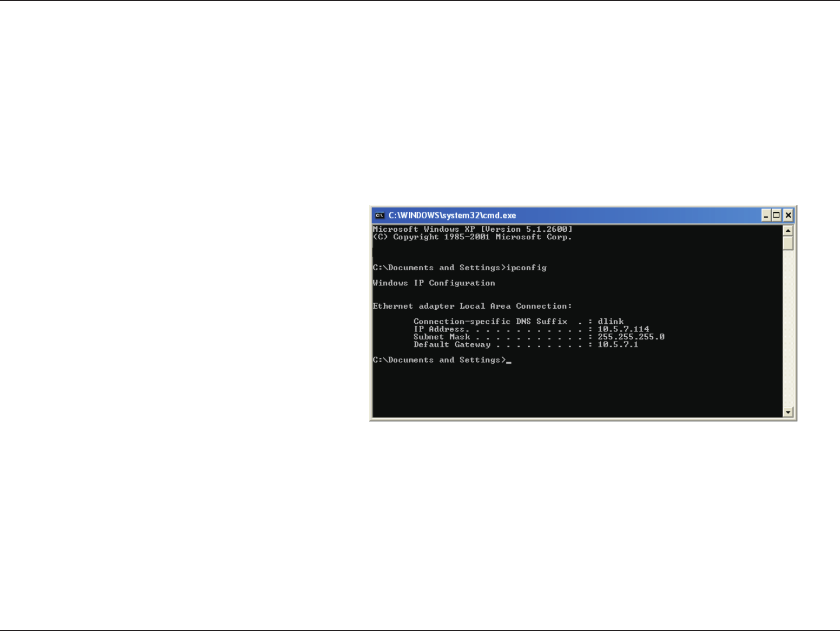Screen dimensions: 840x631
Task: Click the Microsoft Windows XP version line
Action: pyautogui.click(x=473, y=229)
